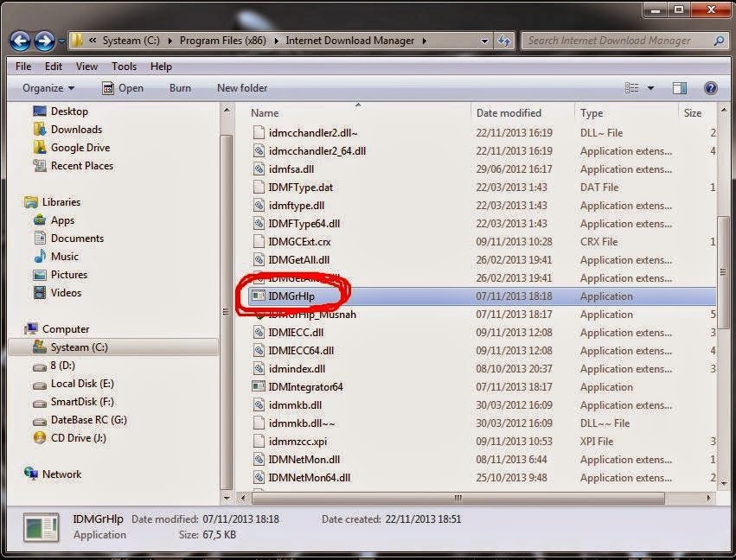Click Program Files (x86) in the address bar
Image resolution: width=736 pixels, height=560 pixels.
(222, 41)
